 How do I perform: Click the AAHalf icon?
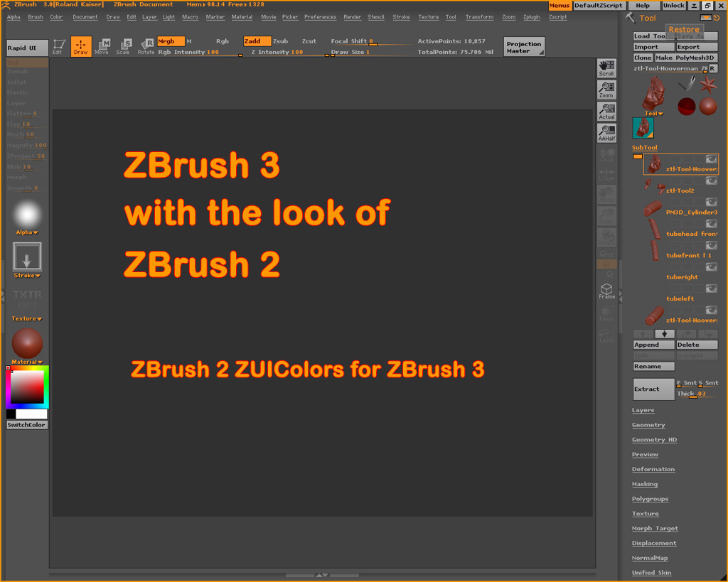(606, 133)
